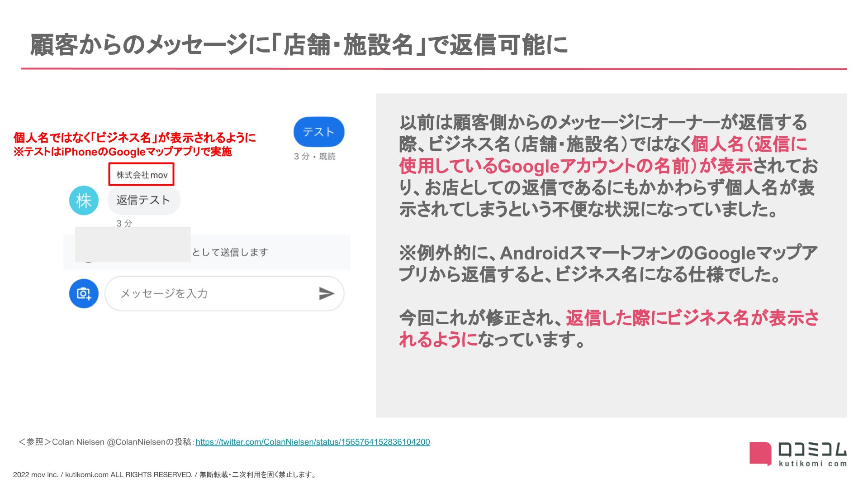The image size is (868, 489).
Task: Click the として送信します sender text
Action: click(x=230, y=252)
